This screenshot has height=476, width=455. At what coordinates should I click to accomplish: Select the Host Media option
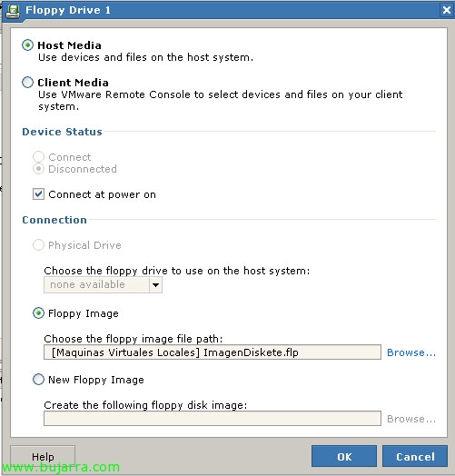[27, 45]
